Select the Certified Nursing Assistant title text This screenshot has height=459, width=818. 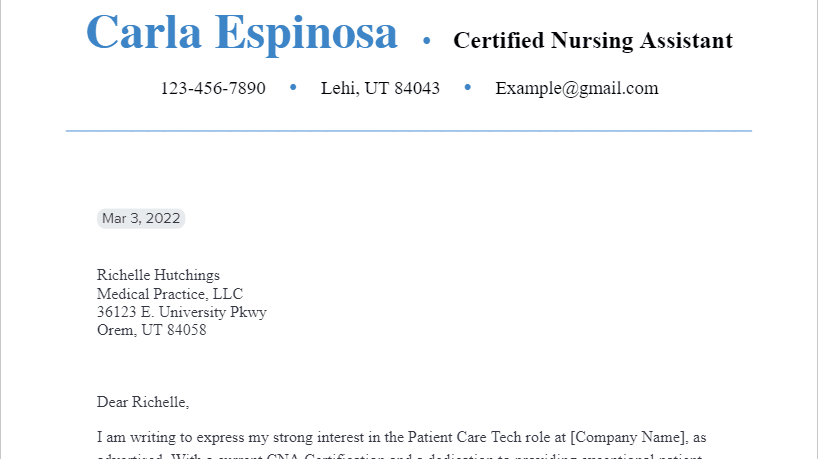point(593,41)
